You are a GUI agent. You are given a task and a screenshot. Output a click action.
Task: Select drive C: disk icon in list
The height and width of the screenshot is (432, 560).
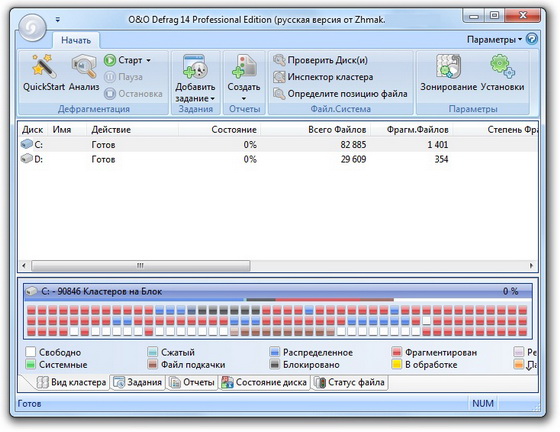tap(27, 144)
